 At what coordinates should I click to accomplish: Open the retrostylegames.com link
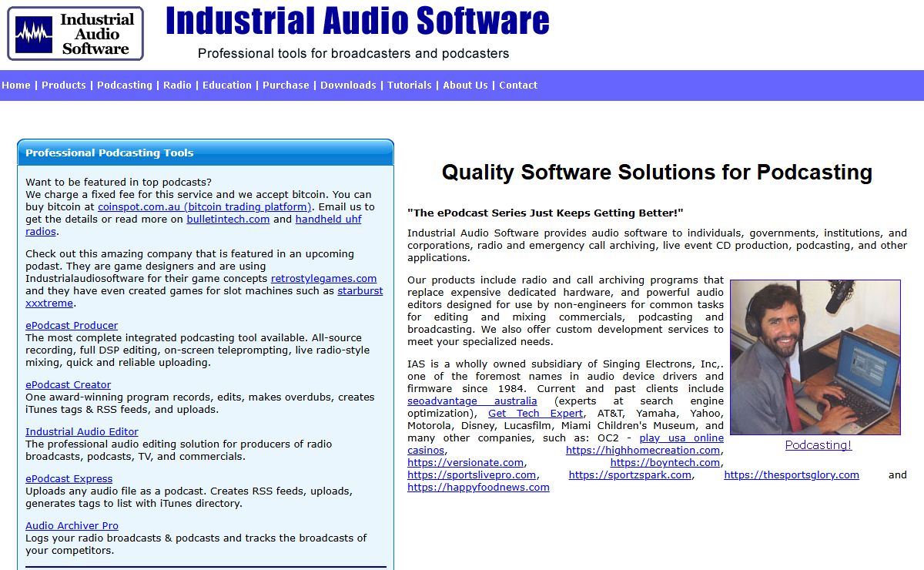[323, 278]
